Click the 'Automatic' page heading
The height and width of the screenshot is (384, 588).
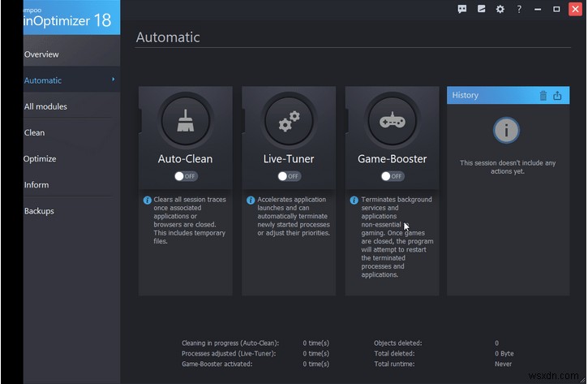coord(168,37)
